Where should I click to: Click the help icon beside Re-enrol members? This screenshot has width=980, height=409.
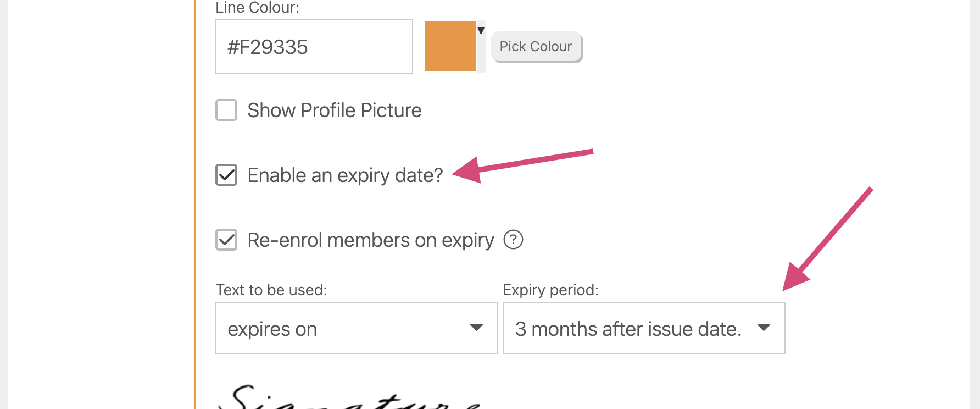point(513,240)
